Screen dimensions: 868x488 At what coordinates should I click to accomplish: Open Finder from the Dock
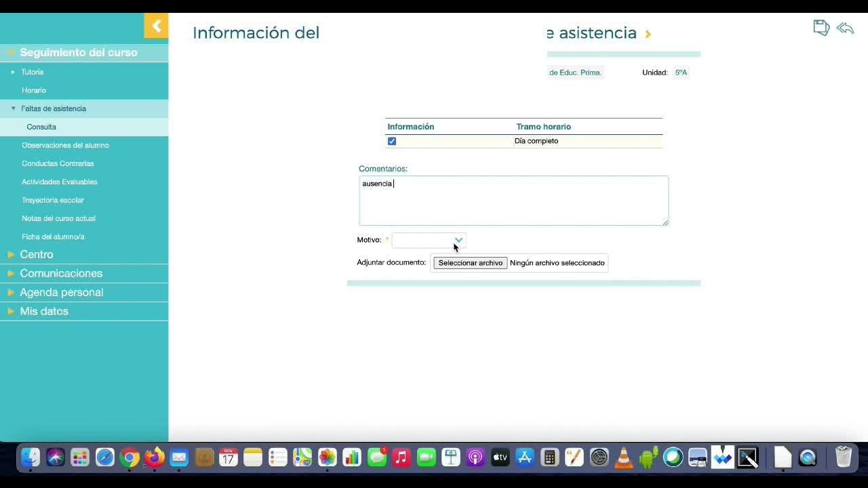coord(31,457)
